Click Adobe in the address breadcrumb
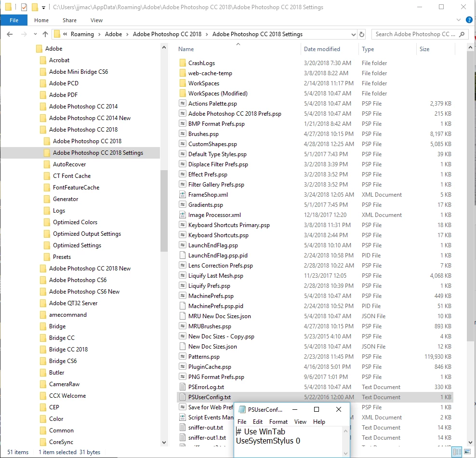Image resolution: width=476 pixels, height=458 pixels. [114, 34]
